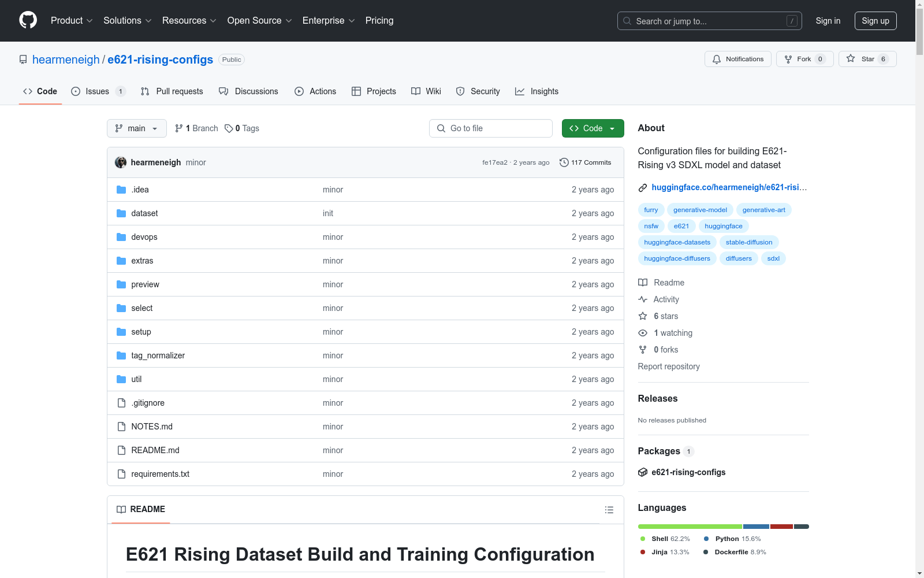Click the furry topic tag
Viewport: 924px width, 578px height.
pyautogui.click(x=651, y=210)
